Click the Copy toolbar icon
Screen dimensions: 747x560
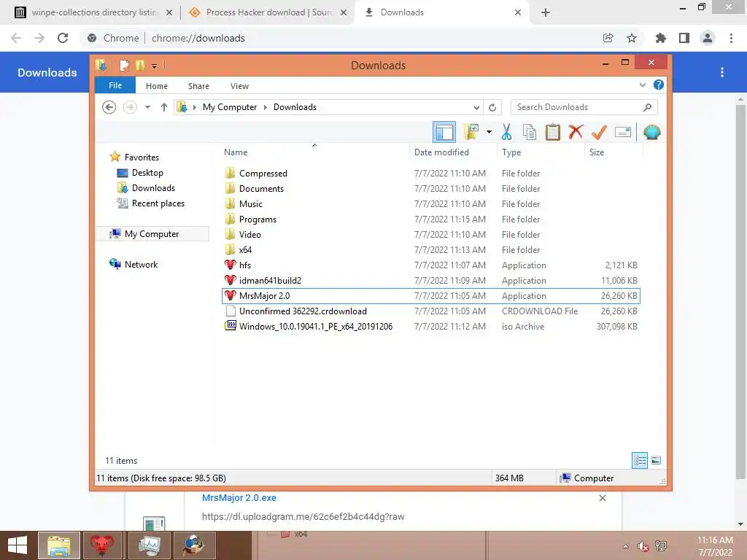coord(530,132)
